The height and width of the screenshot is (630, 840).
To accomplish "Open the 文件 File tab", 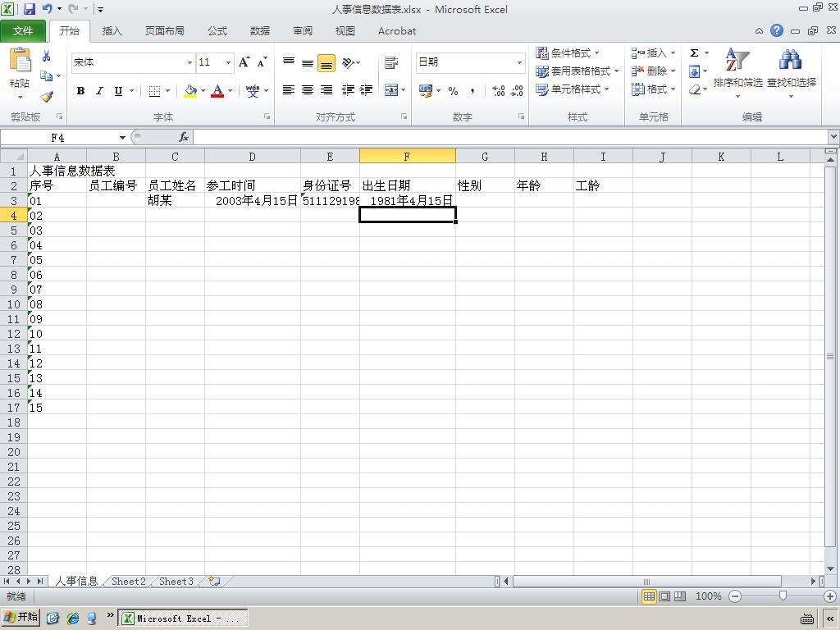I will tap(23, 31).
